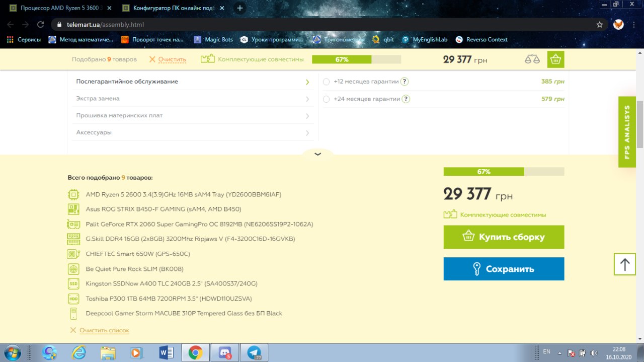The image size is (644, 362).
Task: Open the Magic Bots bookmark
Action: (x=214, y=39)
